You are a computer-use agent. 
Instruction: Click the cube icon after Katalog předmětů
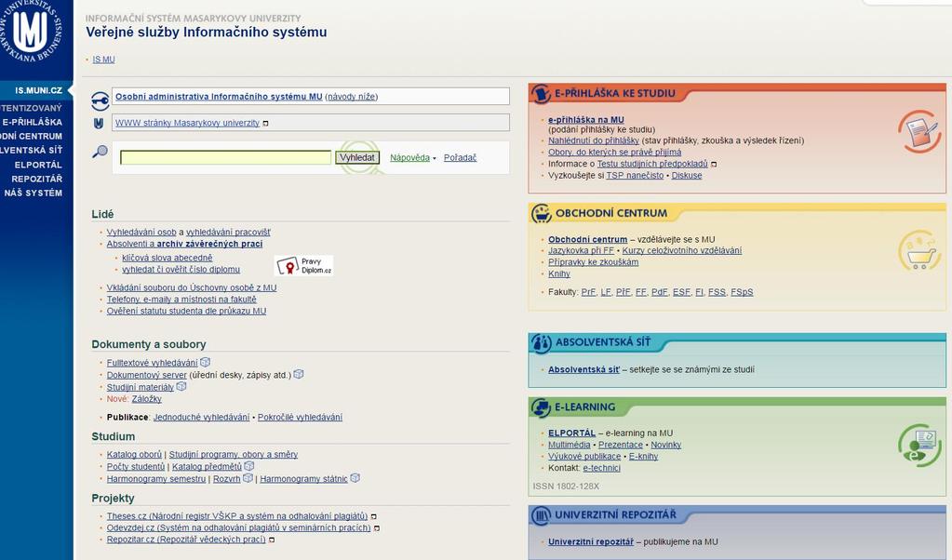click(248, 466)
